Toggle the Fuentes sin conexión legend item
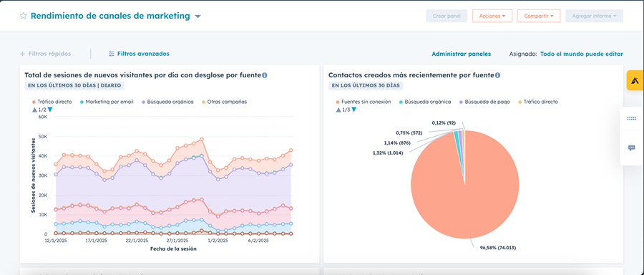Screen dimensions: 644x275 [363, 102]
